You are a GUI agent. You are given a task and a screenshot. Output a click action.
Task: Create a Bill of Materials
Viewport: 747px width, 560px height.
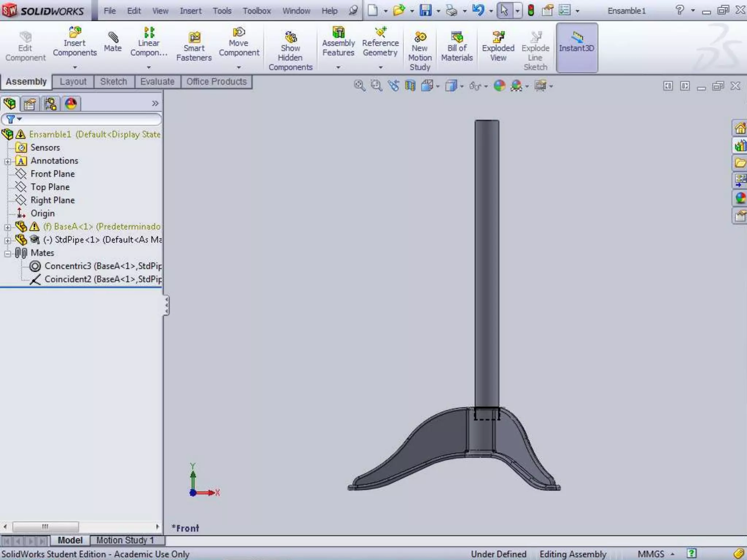coord(457,47)
